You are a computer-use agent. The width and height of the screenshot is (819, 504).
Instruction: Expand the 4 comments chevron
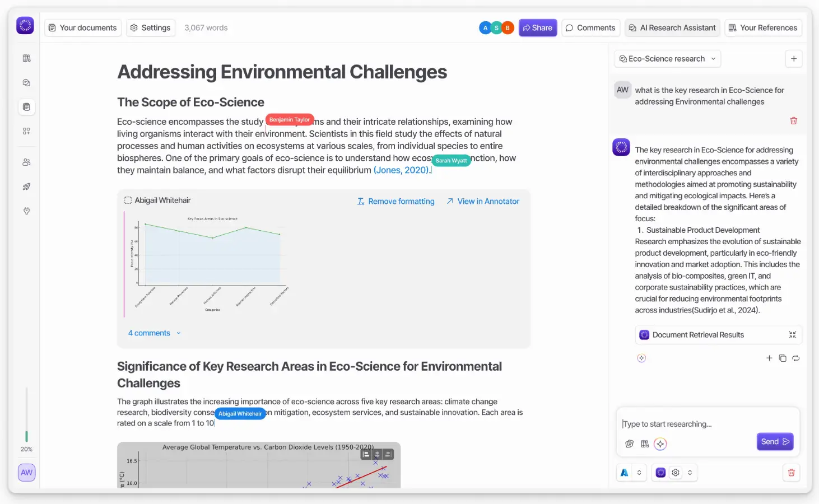tap(179, 333)
